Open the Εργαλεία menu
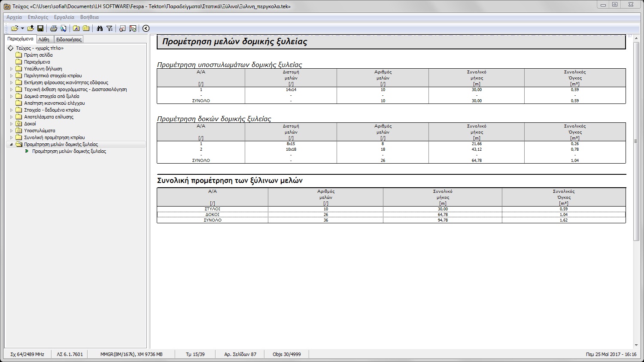 pyautogui.click(x=64, y=17)
